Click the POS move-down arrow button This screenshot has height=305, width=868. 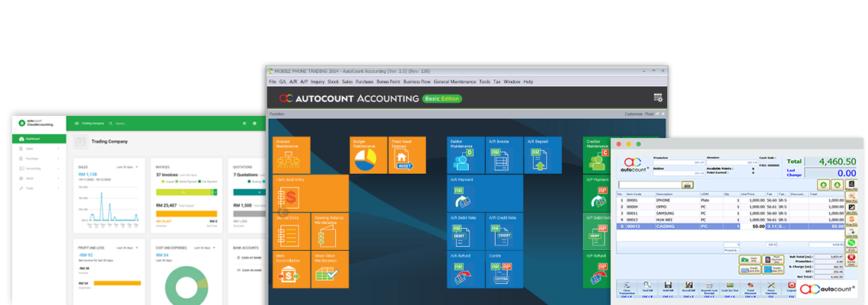click(837, 185)
